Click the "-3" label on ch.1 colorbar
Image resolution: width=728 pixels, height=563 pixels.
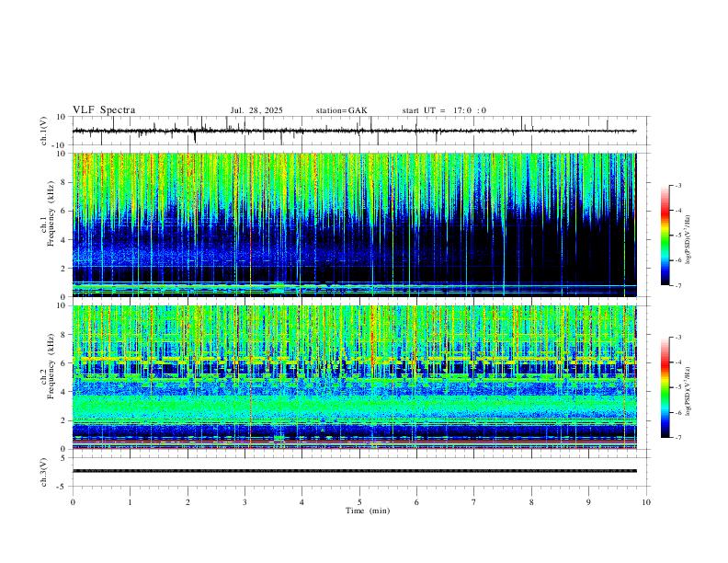pyautogui.click(x=677, y=185)
